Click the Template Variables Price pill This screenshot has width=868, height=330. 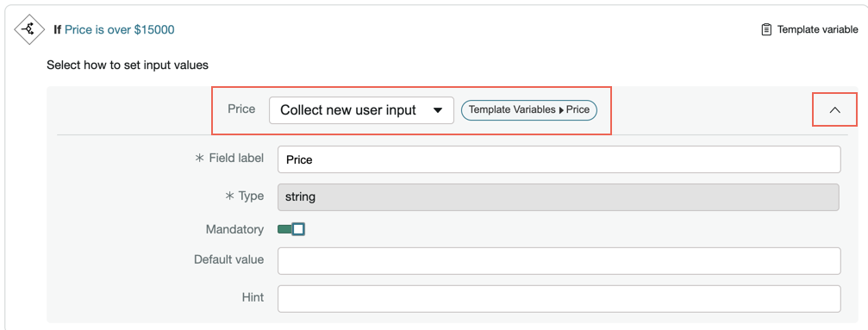529,109
